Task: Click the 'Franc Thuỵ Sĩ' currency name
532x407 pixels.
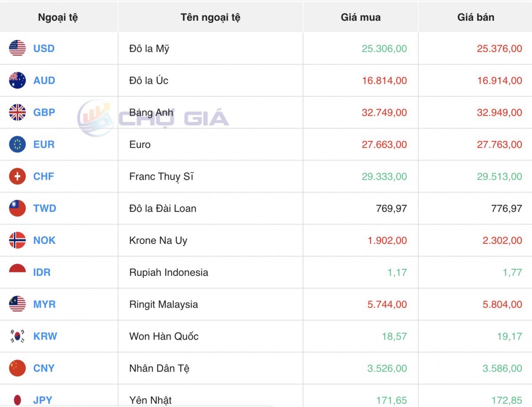Action: pyautogui.click(x=161, y=176)
